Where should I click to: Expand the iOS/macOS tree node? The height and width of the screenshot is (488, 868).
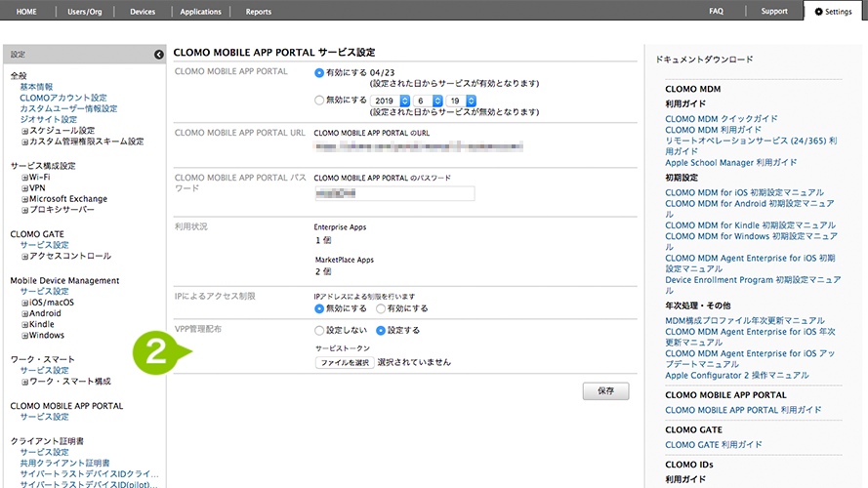tap(25, 304)
